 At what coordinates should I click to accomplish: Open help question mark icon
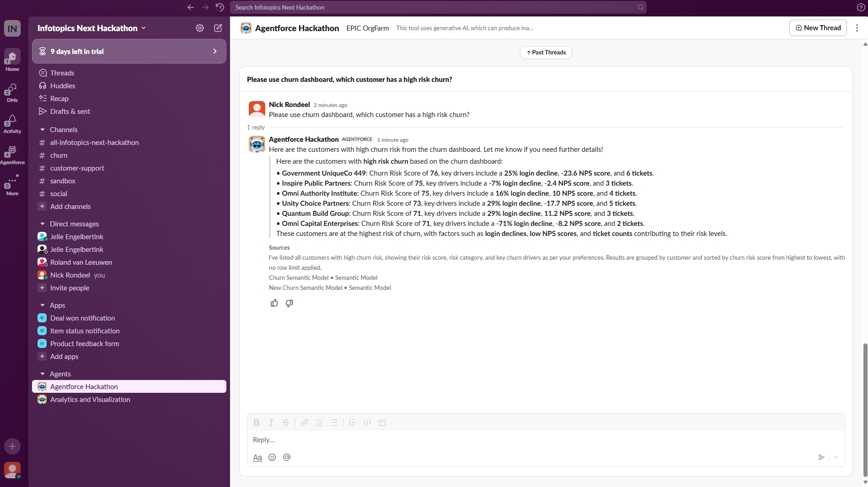[x=861, y=7]
